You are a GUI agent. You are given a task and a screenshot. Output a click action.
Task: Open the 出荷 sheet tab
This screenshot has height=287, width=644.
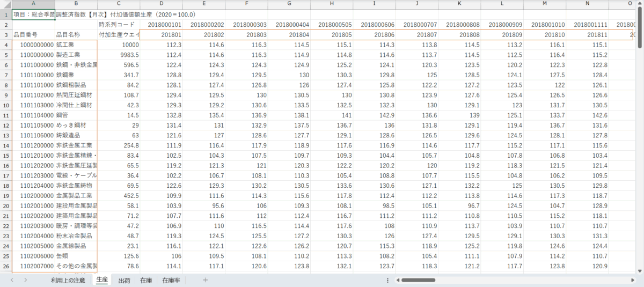pyautogui.click(x=124, y=280)
